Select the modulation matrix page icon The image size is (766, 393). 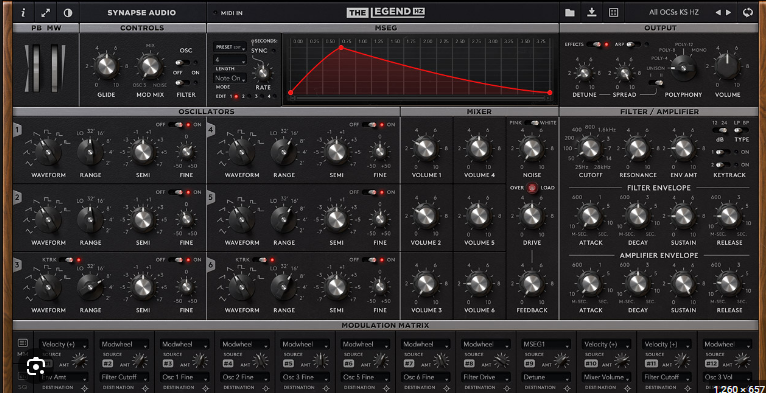coord(23,343)
